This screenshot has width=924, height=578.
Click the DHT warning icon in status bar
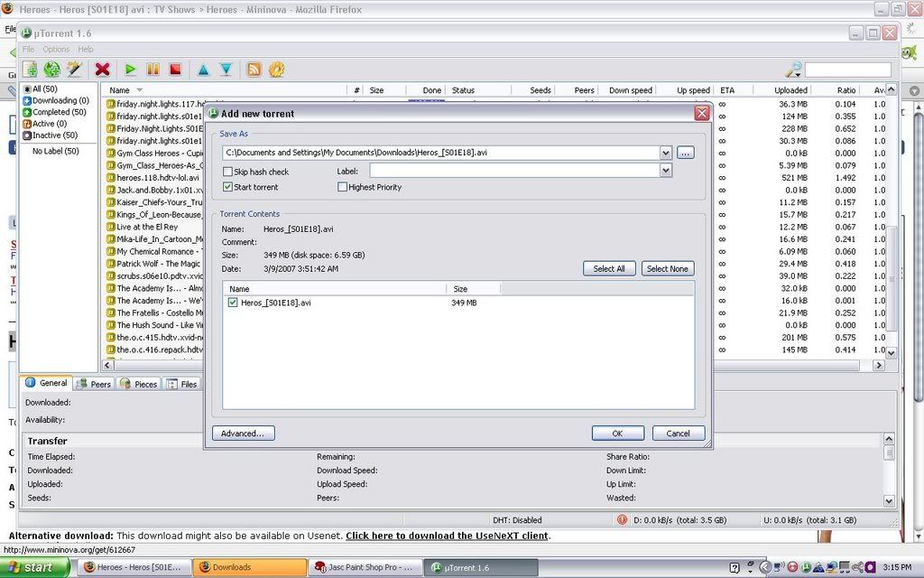click(x=622, y=519)
